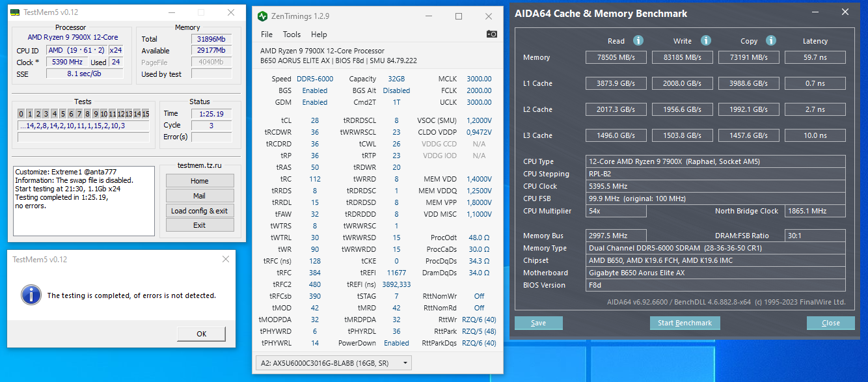Click the BIOS Version value F8d

(716, 285)
